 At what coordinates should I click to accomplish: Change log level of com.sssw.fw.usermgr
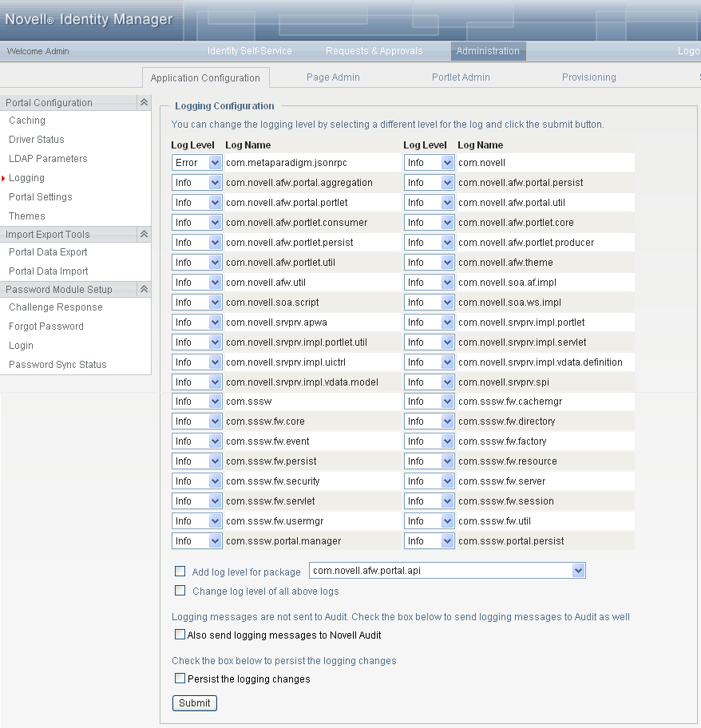(x=197, y=521)
